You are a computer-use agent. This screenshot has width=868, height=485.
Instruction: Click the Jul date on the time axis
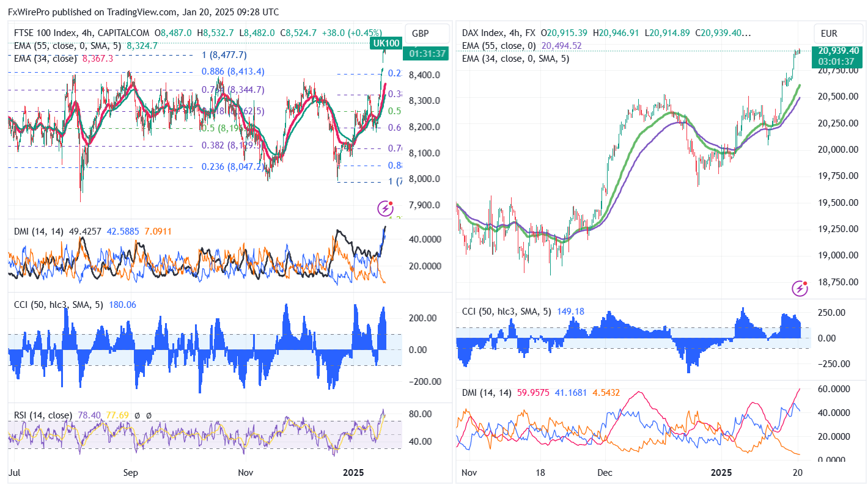point(14,473)
